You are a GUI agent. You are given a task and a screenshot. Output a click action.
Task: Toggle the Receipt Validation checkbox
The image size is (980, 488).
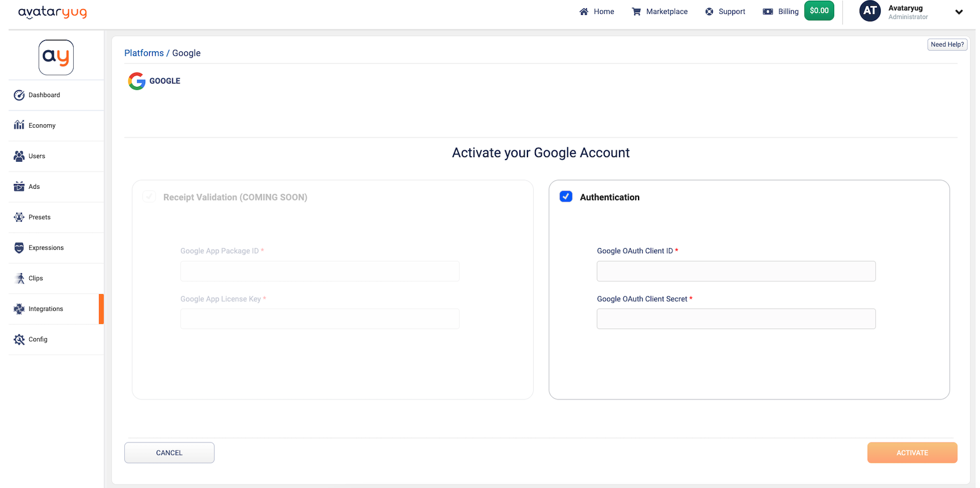tap(149, 197)
